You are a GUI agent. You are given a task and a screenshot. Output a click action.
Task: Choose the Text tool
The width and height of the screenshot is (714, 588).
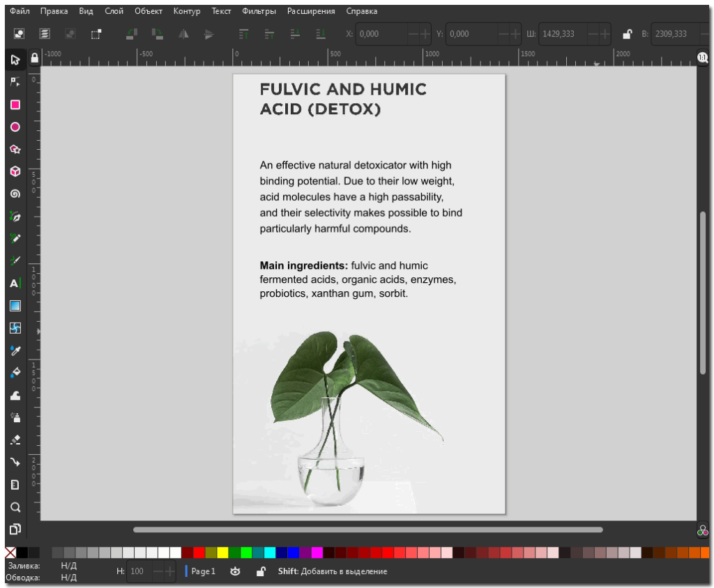(x=15, y=283)
